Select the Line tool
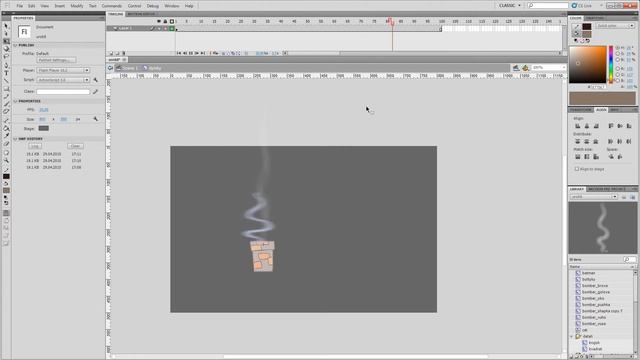Screen dimensions: 640x360 click(6, 81)
